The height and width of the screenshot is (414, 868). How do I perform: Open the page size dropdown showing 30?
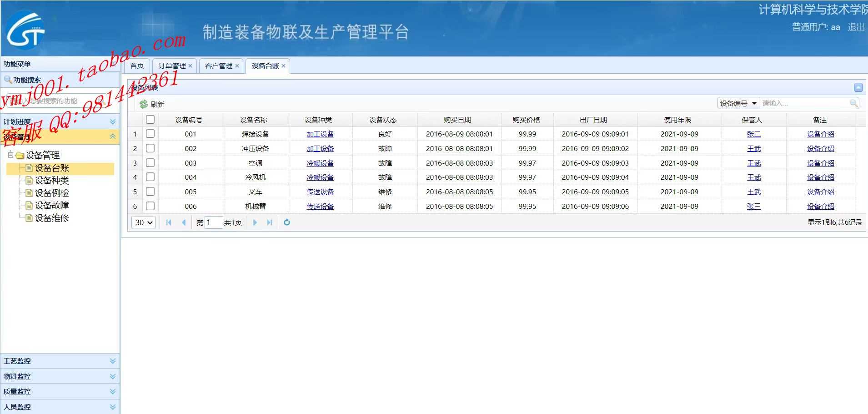pyautogui.click(x=143, y=222)
